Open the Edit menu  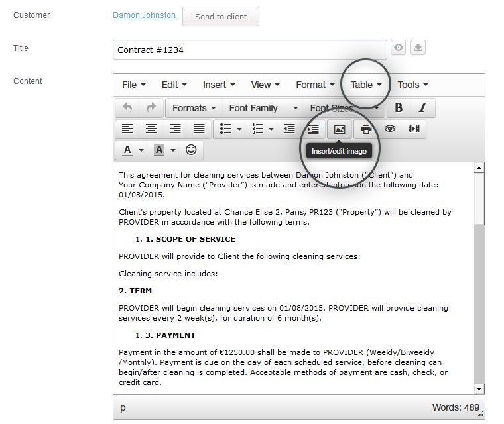tap(174, 85)
